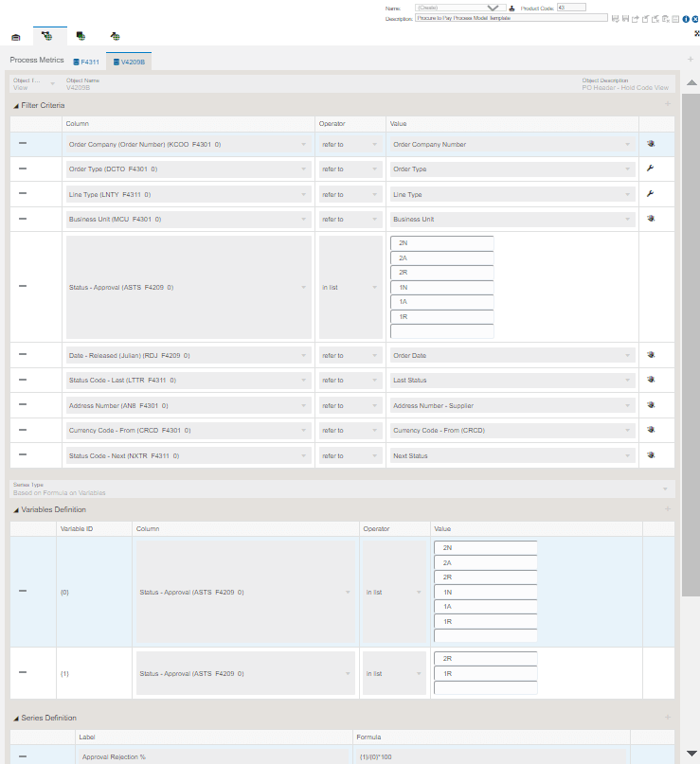Click the Description input field
The width and height of the screenshot is (700, 764).
pos(512,18)
